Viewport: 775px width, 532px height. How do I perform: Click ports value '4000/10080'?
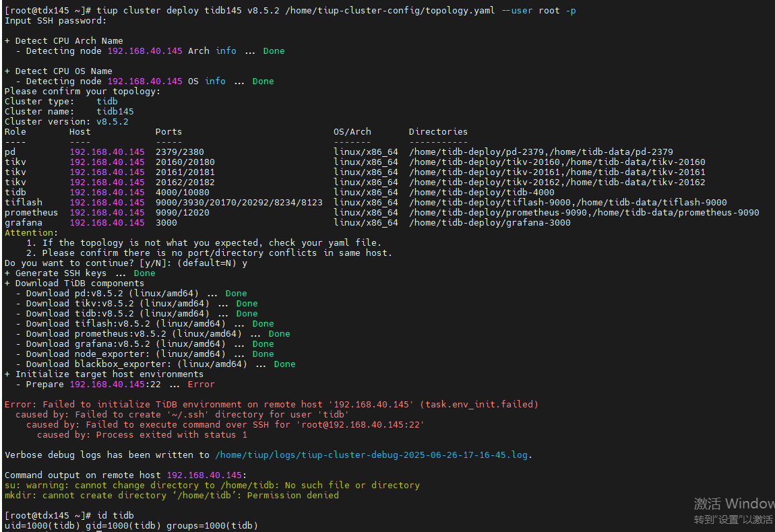(183, 193)
